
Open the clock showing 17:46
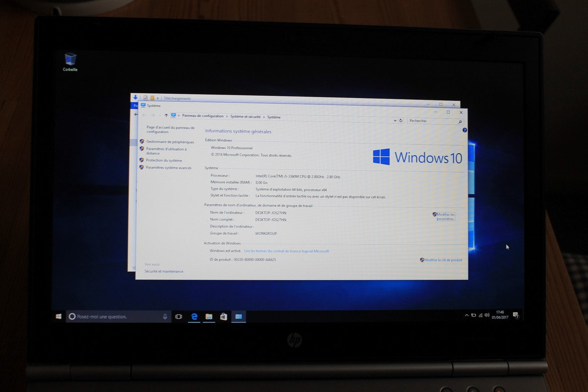500,314
